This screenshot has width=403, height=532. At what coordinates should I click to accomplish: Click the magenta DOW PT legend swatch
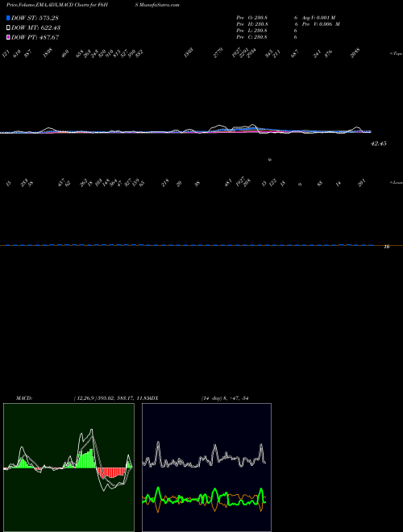pyautogui.click(x=8, y=37)
